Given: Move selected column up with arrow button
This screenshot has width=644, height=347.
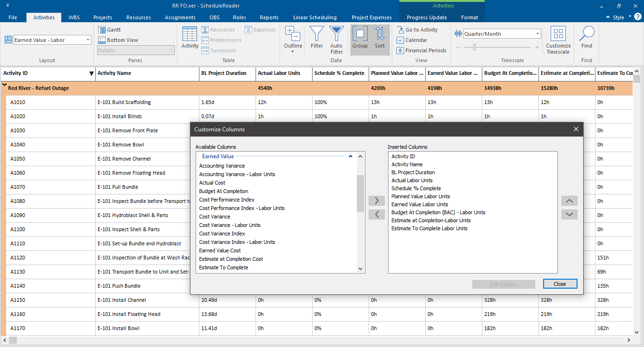Looking at the screenshot, I should tap(570, 201).
